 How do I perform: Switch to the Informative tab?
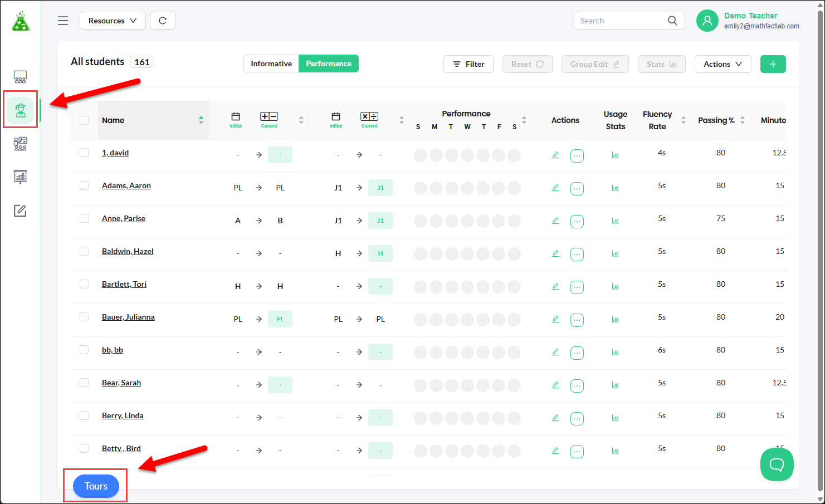pyautogui.click(x=271, y=63)
